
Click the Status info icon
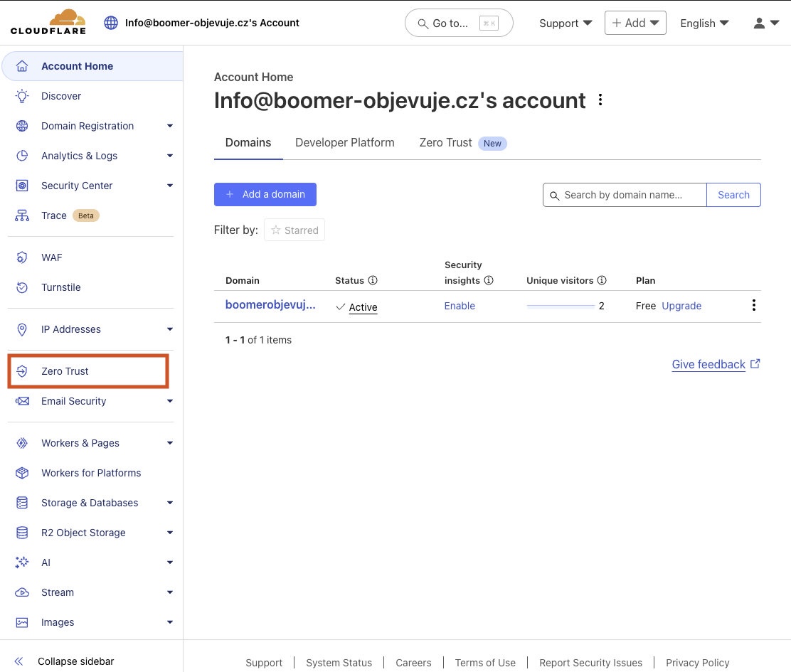[x=373, y=281]
